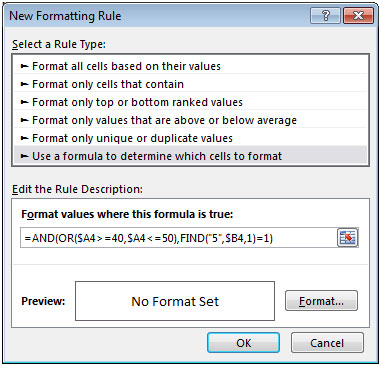
Task: Click the 'New Formatting Rule' title bar
Action: [157, 16]
